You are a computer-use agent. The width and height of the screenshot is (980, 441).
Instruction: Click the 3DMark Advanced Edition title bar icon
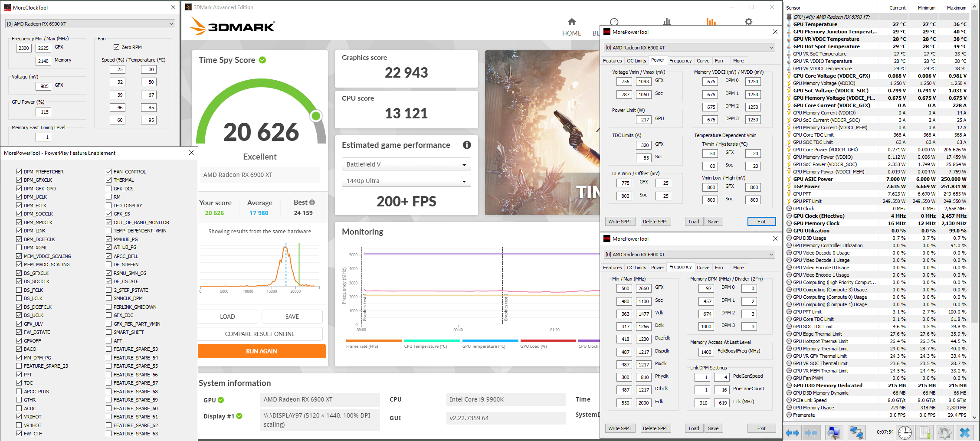point(188,7)
